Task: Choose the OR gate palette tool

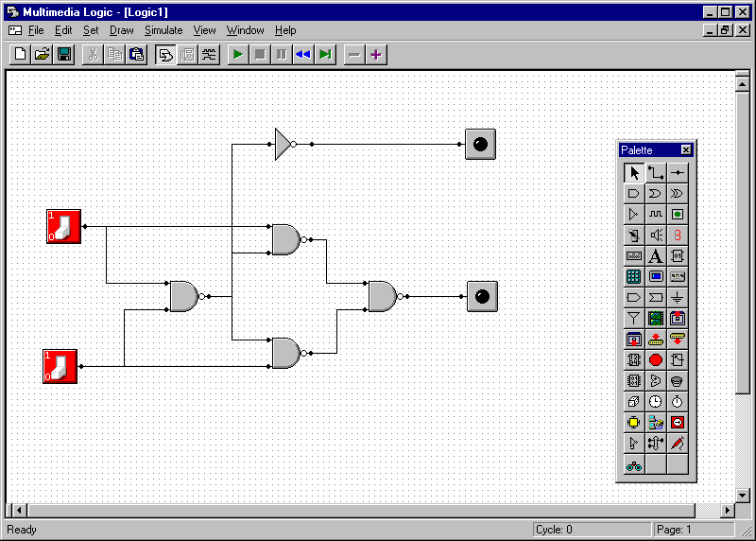Action: tap(655, 193)
